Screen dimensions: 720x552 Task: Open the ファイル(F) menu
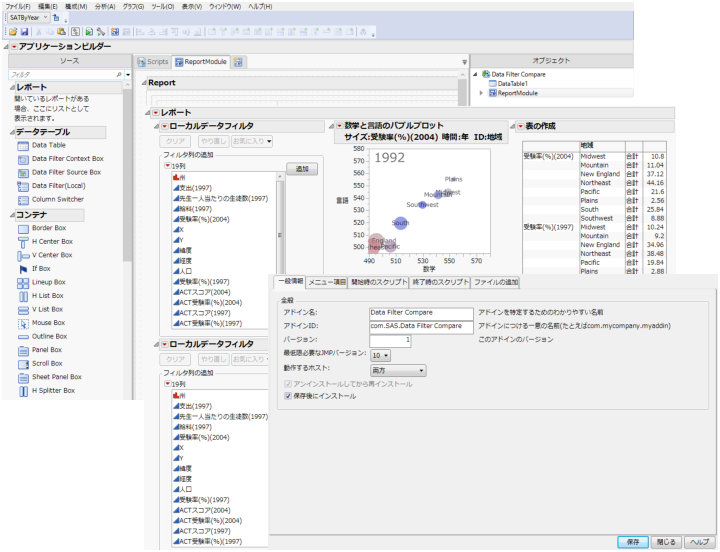point(18,7)
